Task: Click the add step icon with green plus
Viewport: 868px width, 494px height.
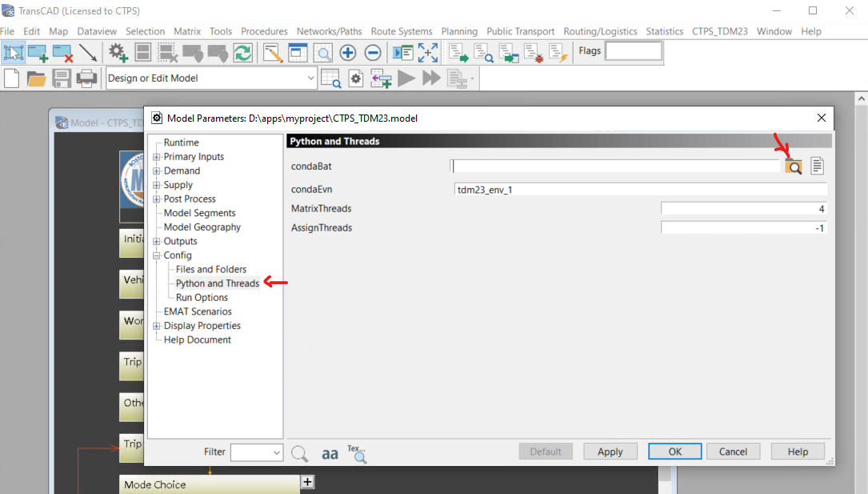Action: click(38, 53)
